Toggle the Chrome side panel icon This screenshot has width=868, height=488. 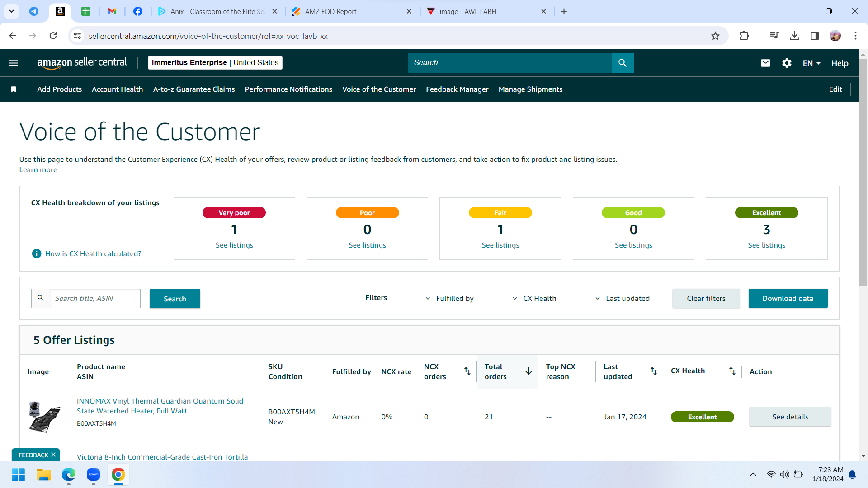pos(815,36)
